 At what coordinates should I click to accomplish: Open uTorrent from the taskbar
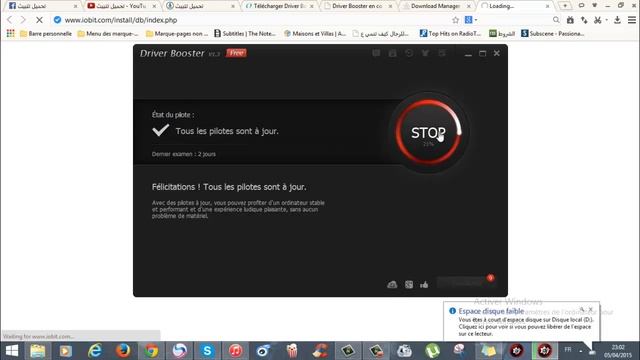(x=432, y=351)
